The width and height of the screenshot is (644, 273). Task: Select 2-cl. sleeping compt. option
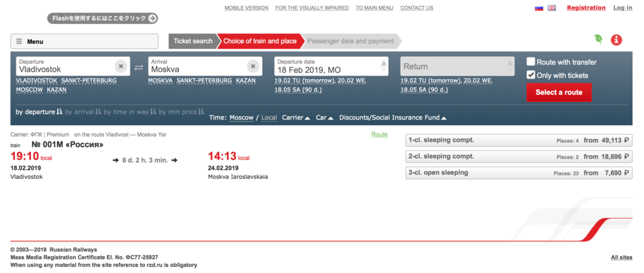519,157
